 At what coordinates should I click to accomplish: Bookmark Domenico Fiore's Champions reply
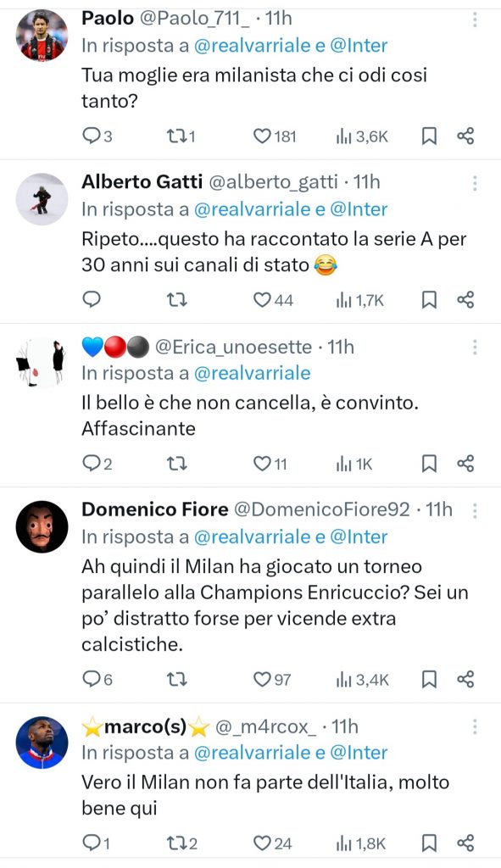click(x=429, y=678)
